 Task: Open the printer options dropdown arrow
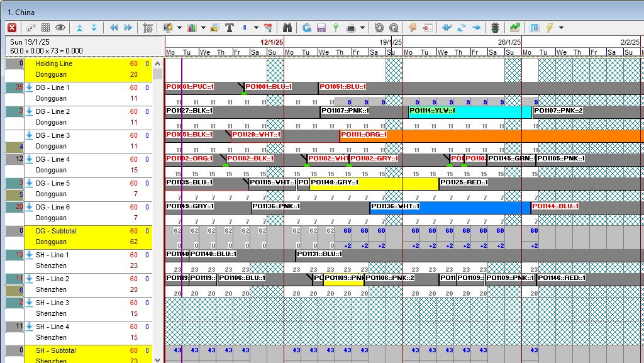(x=362, y=28)
